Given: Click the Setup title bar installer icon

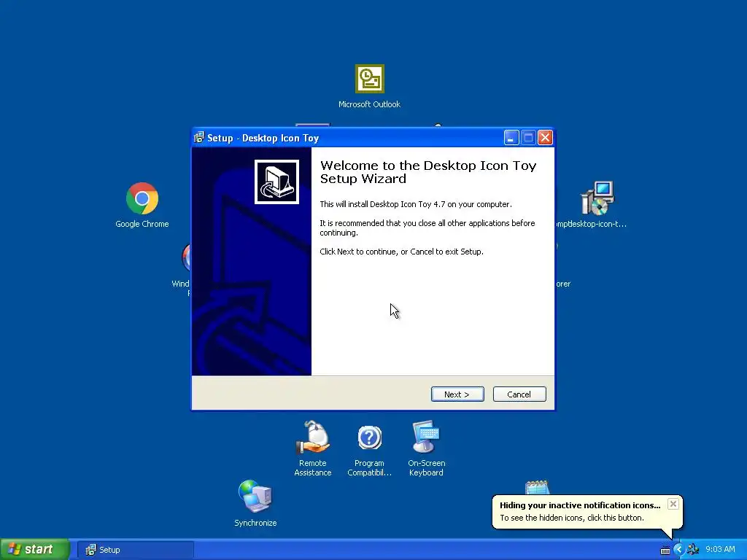Looking at the screenshot, I should pyautogui.click(x=199, y=138).
